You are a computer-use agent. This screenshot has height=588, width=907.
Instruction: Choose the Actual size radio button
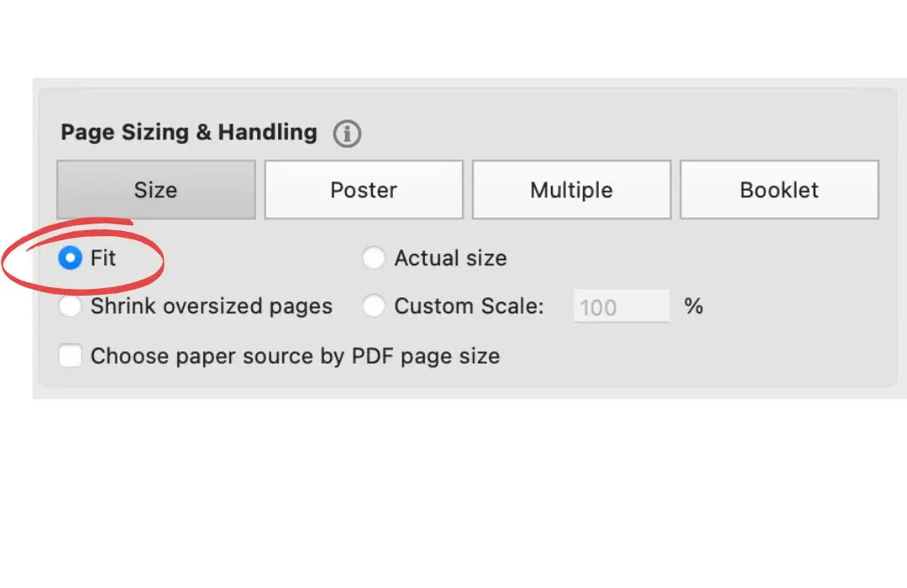point(374,258)
